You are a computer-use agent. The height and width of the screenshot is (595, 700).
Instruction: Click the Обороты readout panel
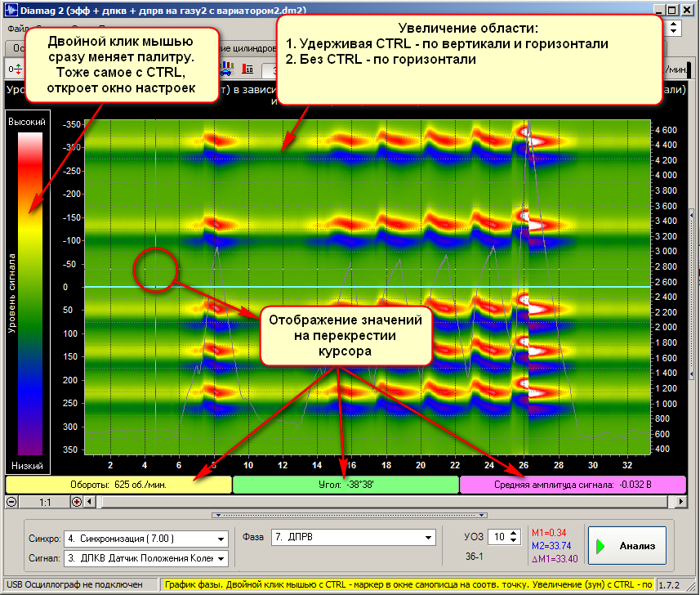coord(118,485)
